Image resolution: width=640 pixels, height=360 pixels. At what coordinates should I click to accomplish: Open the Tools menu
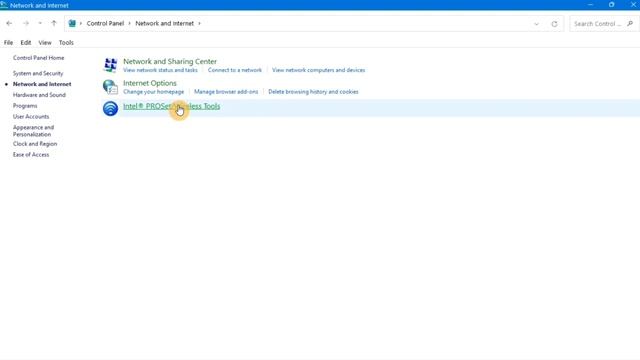point(66,42)
